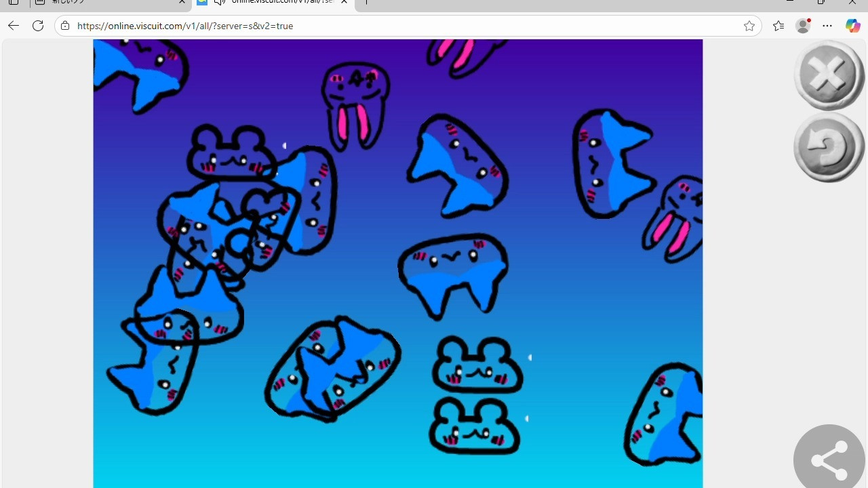Go back with browser back arrow
Viewport: 868px width, 488px height.
[14, 26]
